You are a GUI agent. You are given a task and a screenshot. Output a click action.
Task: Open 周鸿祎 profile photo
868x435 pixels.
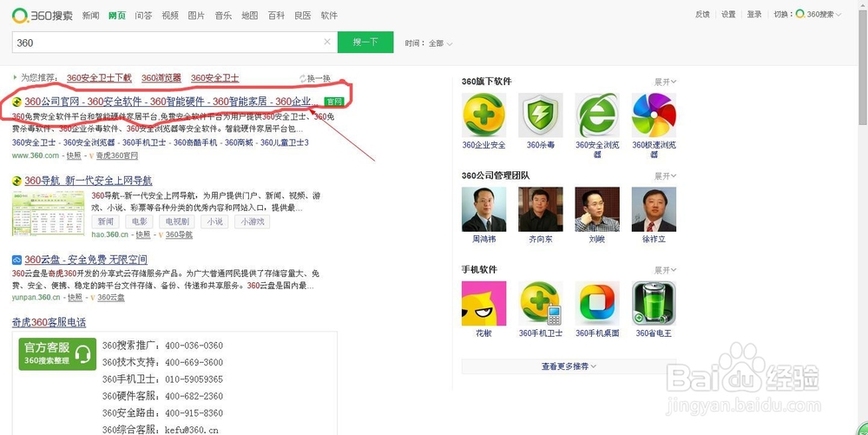[x=483, y=209]
